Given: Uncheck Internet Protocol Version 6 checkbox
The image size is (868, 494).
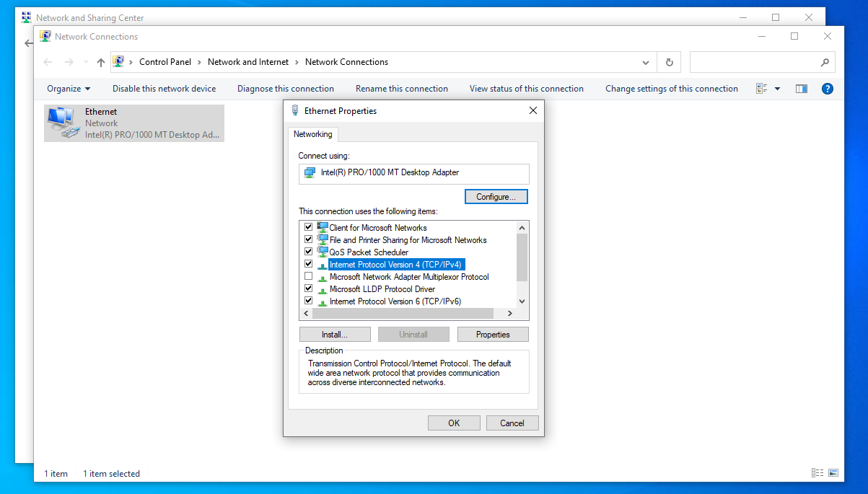Looking at the screenshot, I should (309, 301).
